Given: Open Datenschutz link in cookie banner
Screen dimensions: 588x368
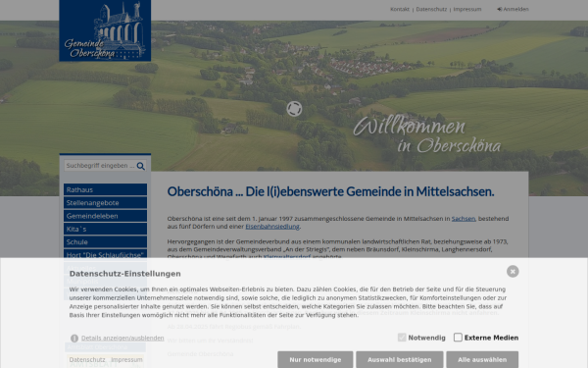Looking at the screenshot, I should [x=87, y=360].
